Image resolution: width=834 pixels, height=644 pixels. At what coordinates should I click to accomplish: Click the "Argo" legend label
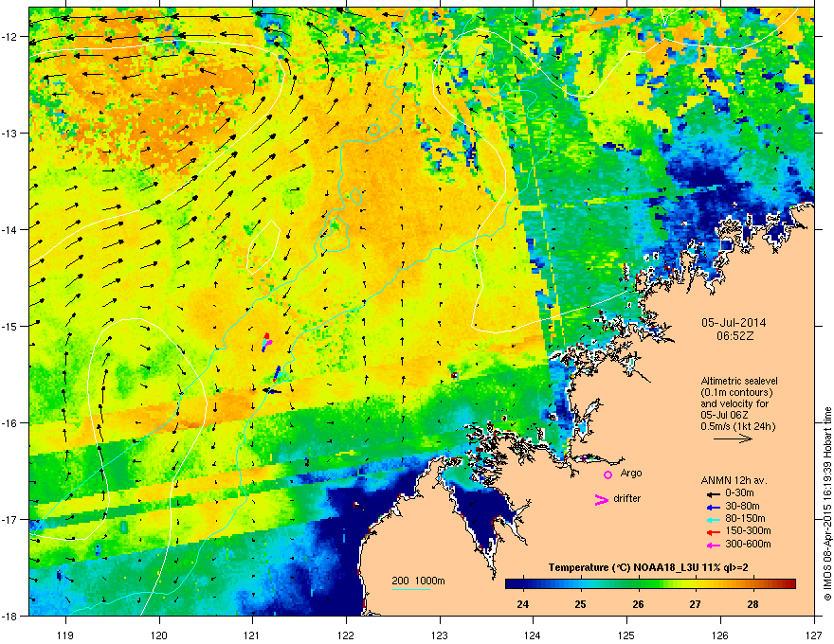[x=631, y=474]
